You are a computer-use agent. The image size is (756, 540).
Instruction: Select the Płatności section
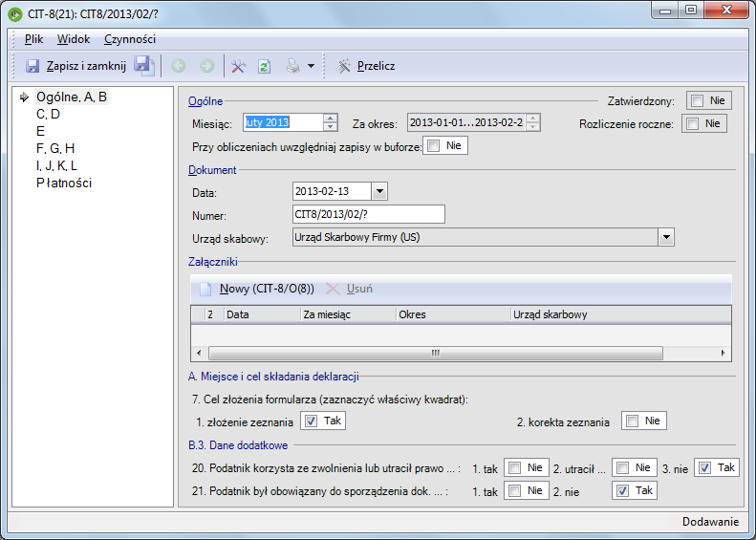[x=64, y=184]
